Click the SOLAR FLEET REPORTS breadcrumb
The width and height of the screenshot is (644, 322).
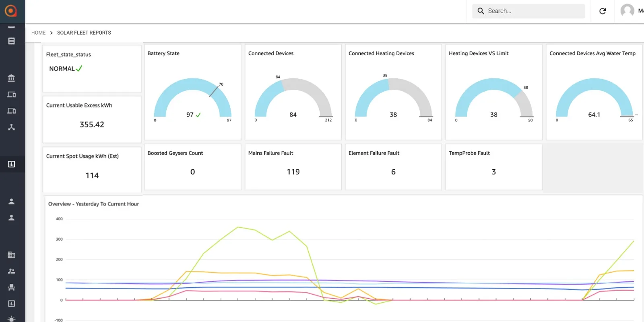pos(84,33)
